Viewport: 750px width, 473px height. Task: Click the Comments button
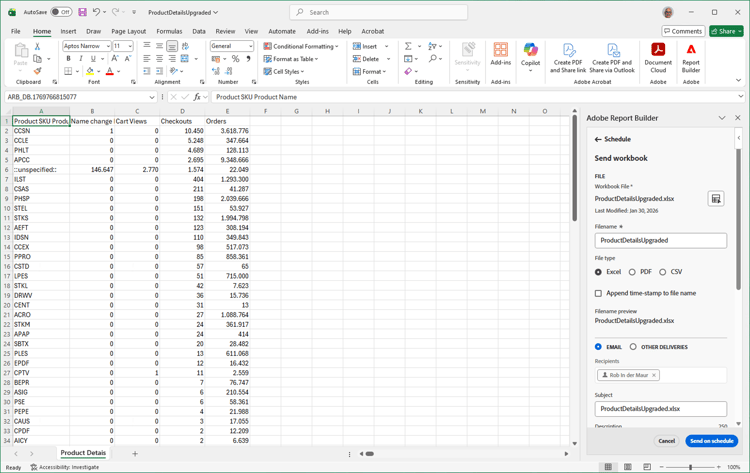tap(684, 31)
